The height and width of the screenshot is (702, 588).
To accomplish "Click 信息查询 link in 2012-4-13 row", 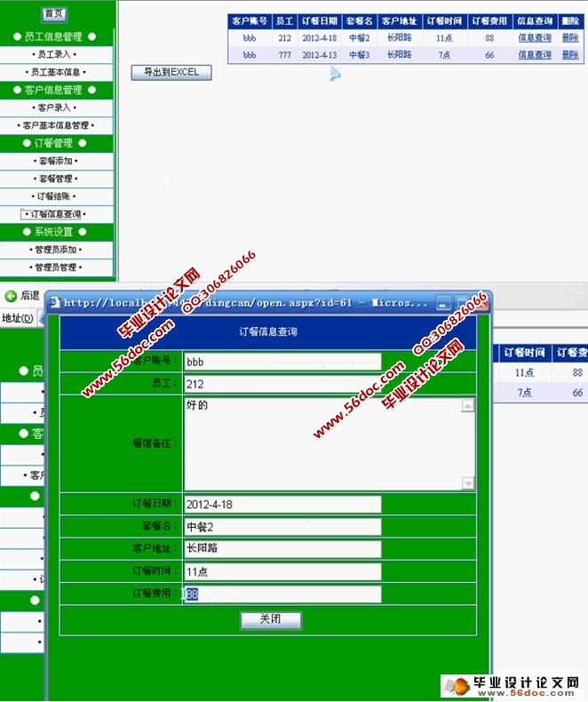I will pos(535,54).
